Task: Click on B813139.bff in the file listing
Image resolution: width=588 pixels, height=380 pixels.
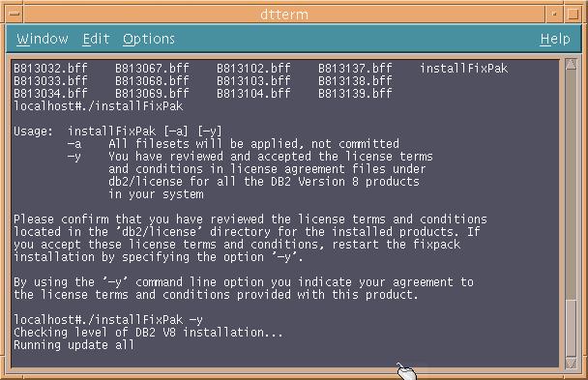Action: (355, 93)
